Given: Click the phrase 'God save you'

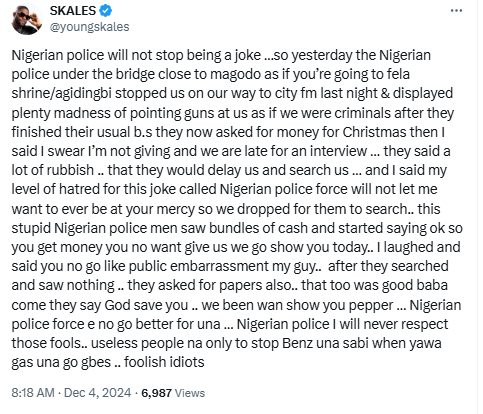Looking at the screenshot, I should pos(146,305).
